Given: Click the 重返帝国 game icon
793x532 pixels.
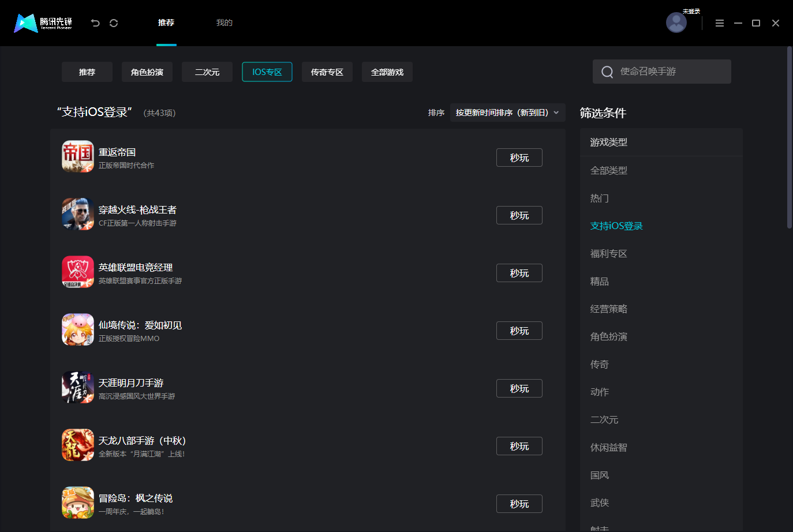Looking at the screenshot, I should pyautogui.click(x=77, y=156).
